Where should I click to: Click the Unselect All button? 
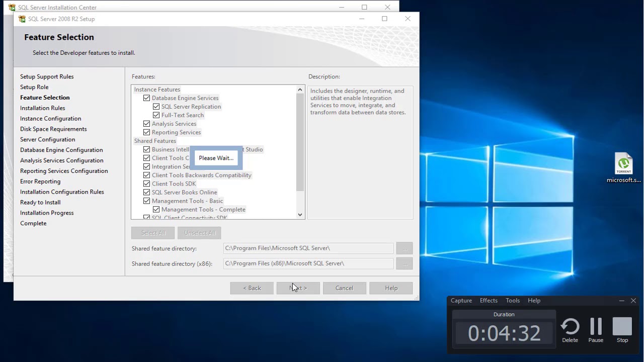click(199, 233)
